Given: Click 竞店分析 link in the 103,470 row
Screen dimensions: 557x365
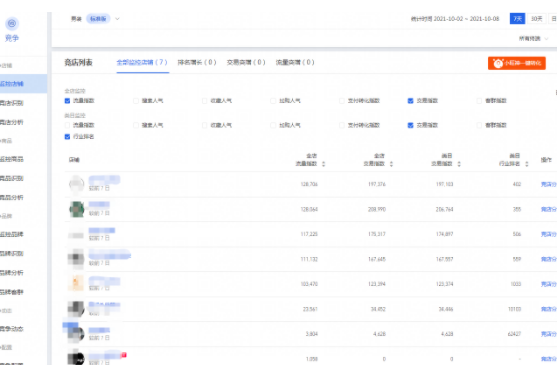Looking at the screenshot, I should coord(548,284).
